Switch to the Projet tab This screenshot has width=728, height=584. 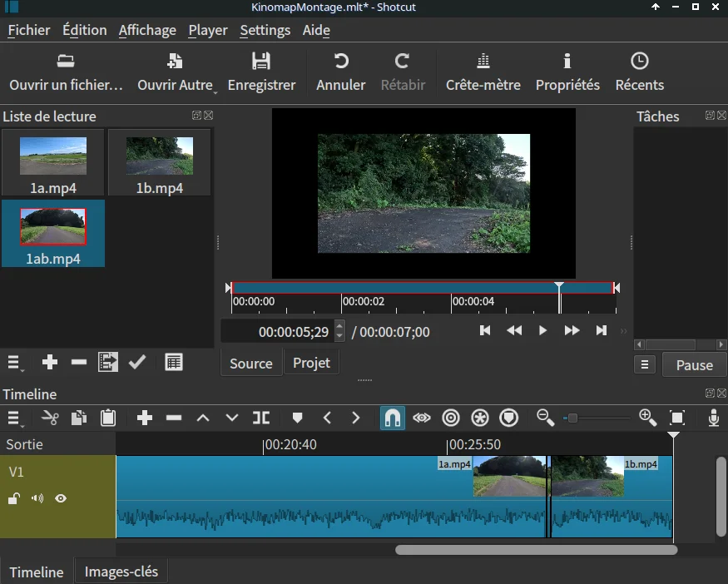(311, 363)
